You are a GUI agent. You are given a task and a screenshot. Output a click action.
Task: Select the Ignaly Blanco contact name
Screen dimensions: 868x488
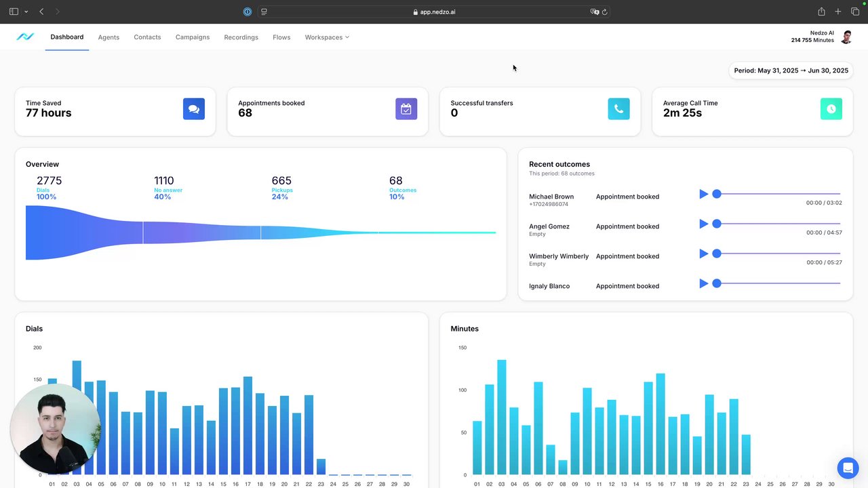549,286
